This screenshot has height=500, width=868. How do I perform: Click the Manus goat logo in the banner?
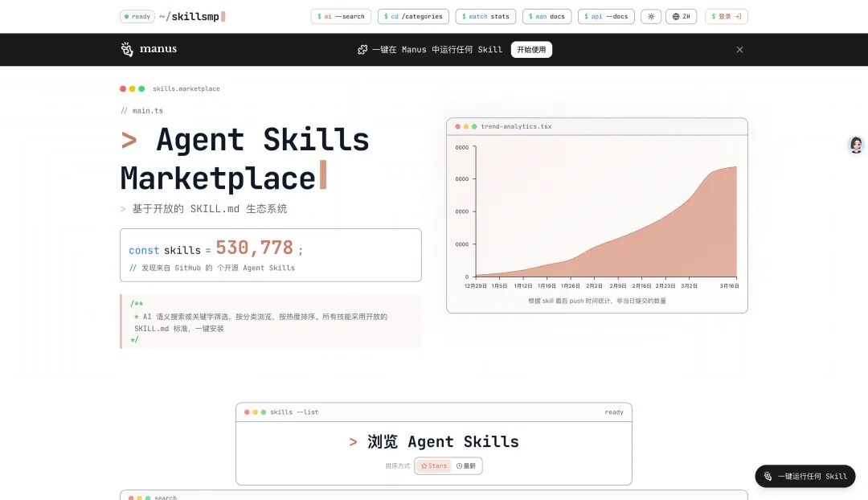point(126,49)
